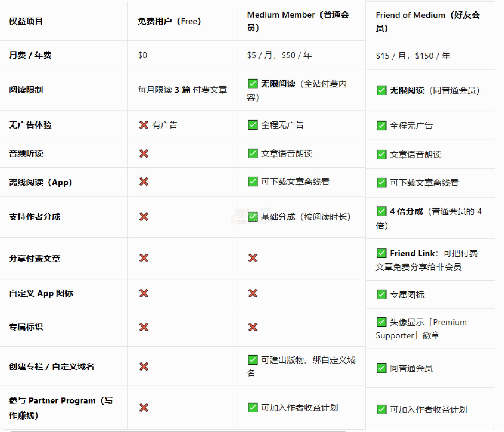This screenshot has width=504, height=432.
Task: Select the Free column cross for Partner Program row
Action: [144, 407]
